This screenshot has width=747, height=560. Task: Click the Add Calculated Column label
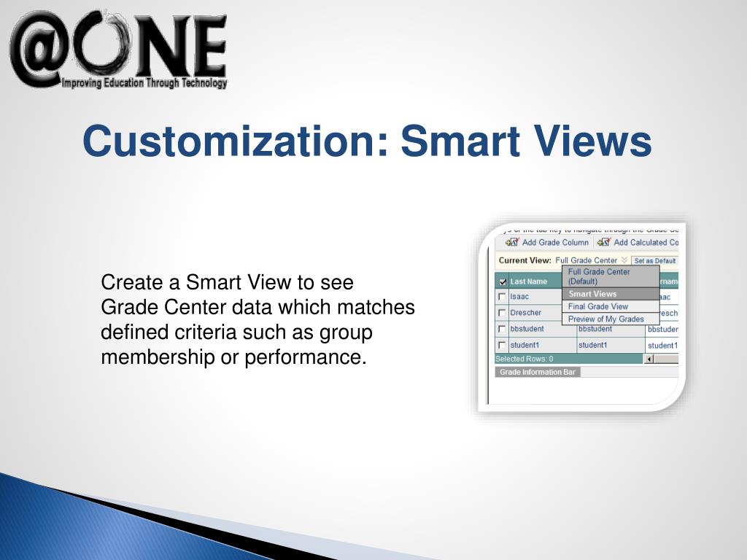[646, 242]
